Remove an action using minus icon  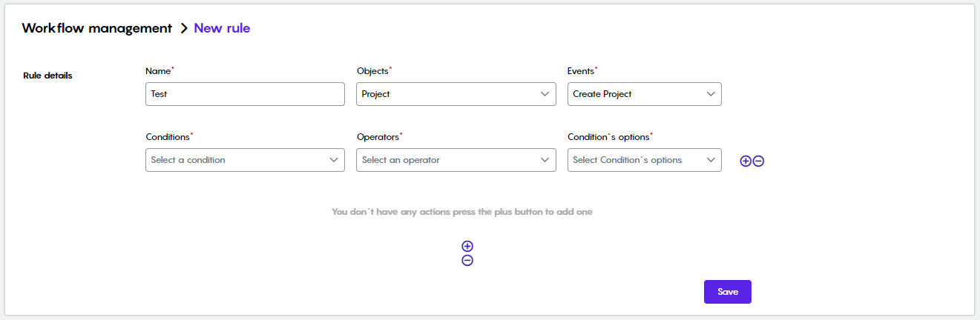[467, 260]
